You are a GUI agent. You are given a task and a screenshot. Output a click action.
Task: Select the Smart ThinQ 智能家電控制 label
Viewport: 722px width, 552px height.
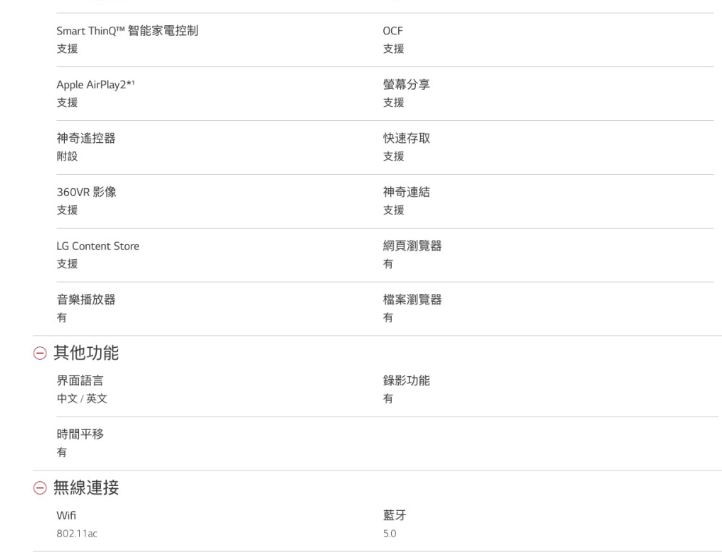coord(127,31)
